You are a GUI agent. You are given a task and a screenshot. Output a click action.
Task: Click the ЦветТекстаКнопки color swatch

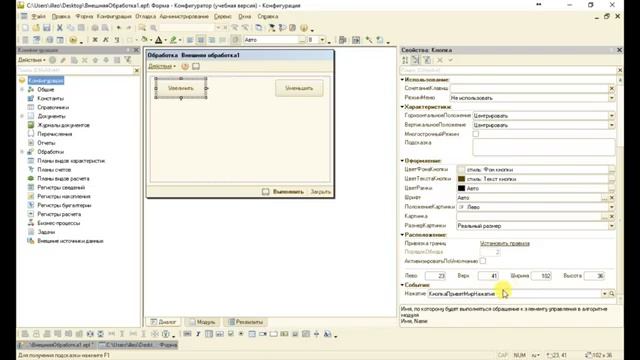coord(461,179)
